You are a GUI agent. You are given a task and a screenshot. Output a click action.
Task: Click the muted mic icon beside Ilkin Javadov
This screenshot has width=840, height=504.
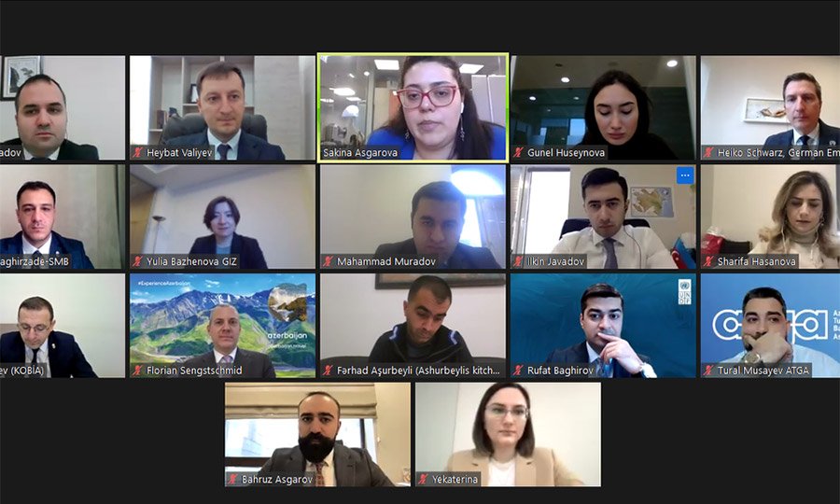coord(518,262)
